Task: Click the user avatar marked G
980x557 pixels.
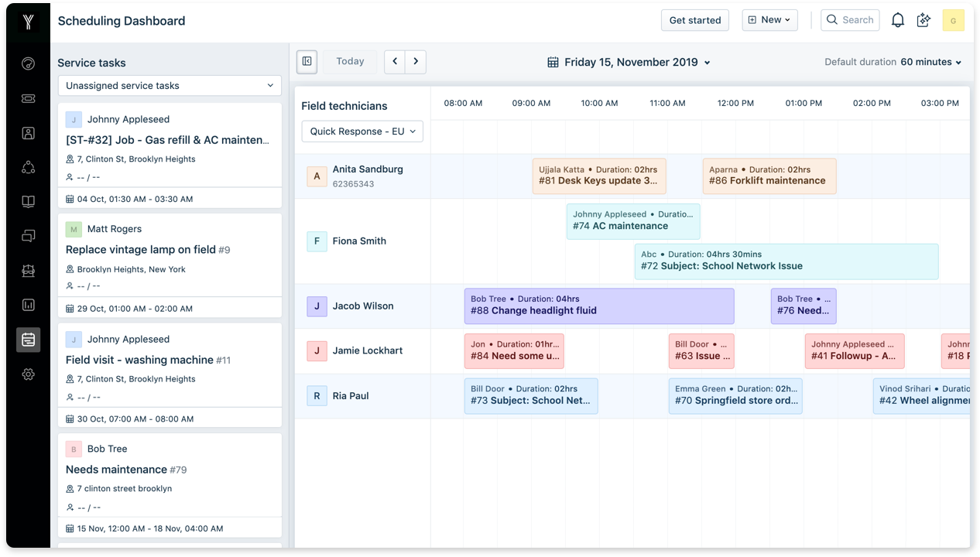Action: click(953, 20)
